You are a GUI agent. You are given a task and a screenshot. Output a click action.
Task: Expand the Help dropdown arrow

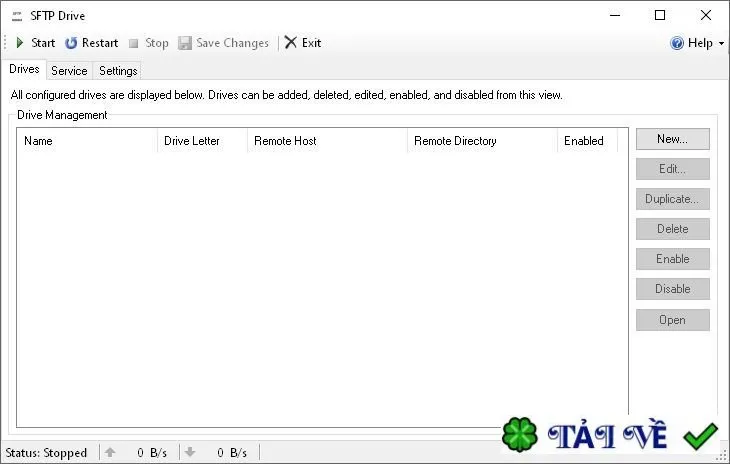click(x=721, y=43)
